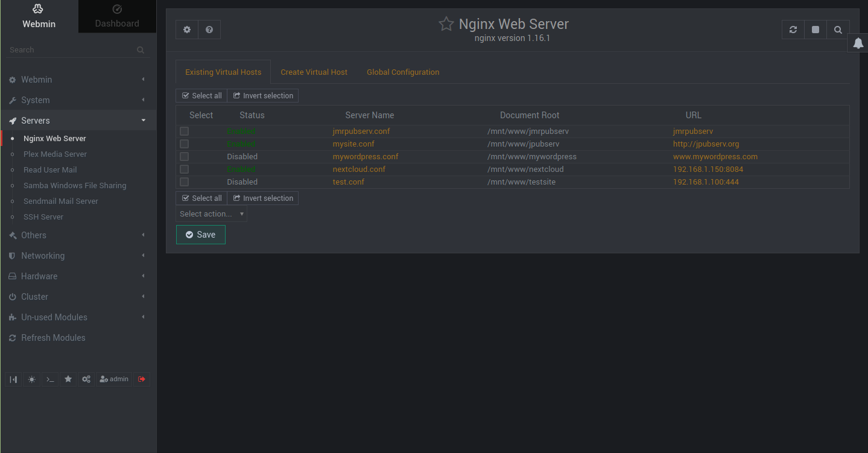Visit http://jpubserv.org URL link
Image resolution: width=868 pixels, height=453 pixels.
pyautogui.click(x=706, y=144)
